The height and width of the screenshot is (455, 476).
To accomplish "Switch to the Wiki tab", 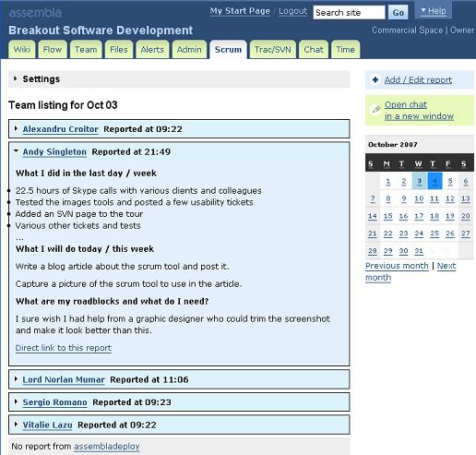I will pos(22,50).
